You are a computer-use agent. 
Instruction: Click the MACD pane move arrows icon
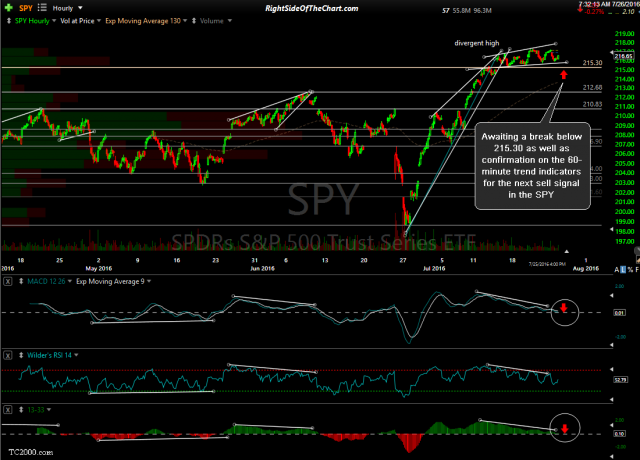click(21, 281)
